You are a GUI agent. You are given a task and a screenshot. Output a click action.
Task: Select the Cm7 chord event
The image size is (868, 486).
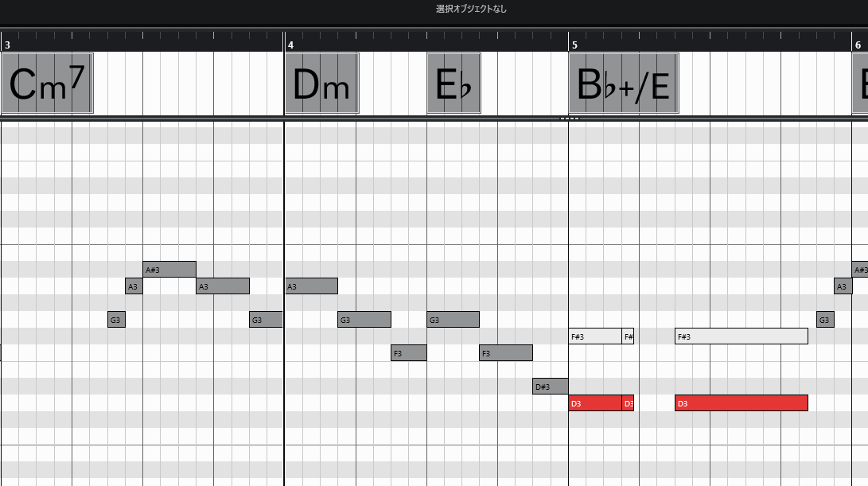pos(47,84)
